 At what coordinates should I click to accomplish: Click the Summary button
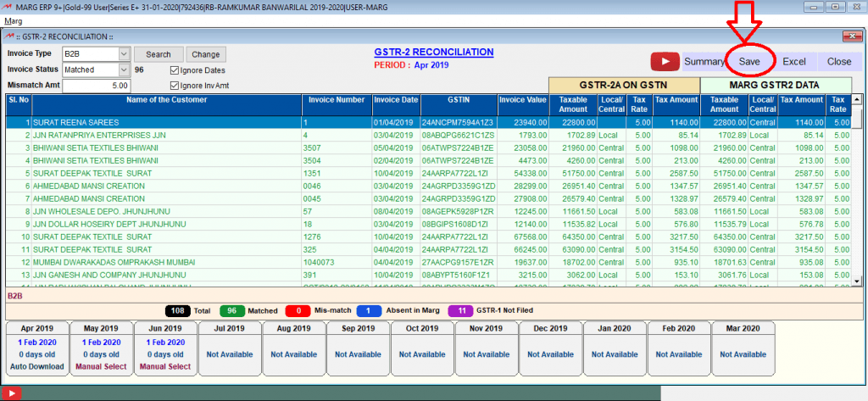[x=704, y=62]
